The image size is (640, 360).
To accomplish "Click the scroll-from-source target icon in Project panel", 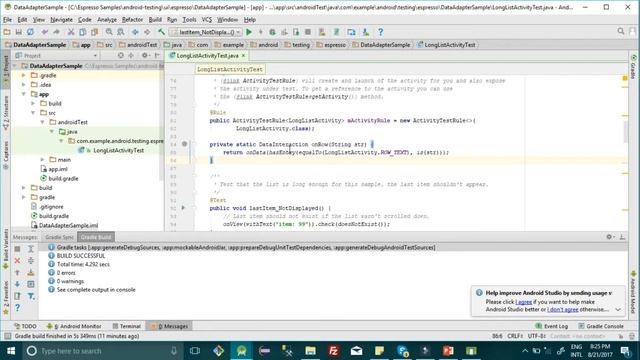I will click(120, 55).
